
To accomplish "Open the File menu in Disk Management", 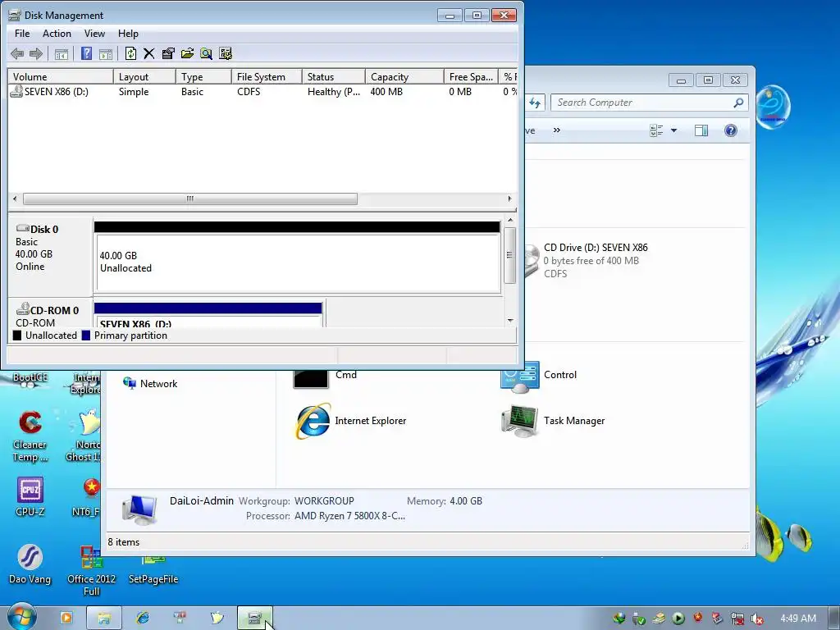I will tap(22, 33).
